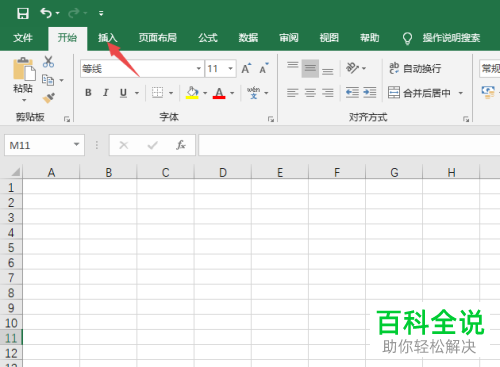Click the phonetic guide wén icon
The width and height of the screenshot is (500, 367).
[x=253, y=93]
